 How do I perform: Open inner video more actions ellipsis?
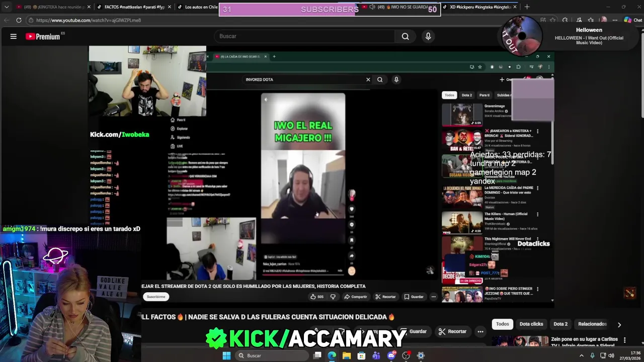433,297
